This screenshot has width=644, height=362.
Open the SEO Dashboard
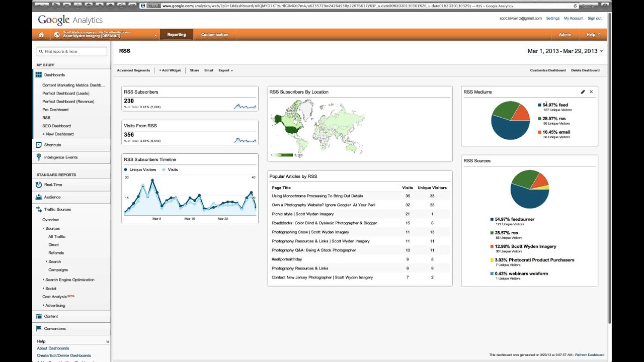tap(56, 126)
